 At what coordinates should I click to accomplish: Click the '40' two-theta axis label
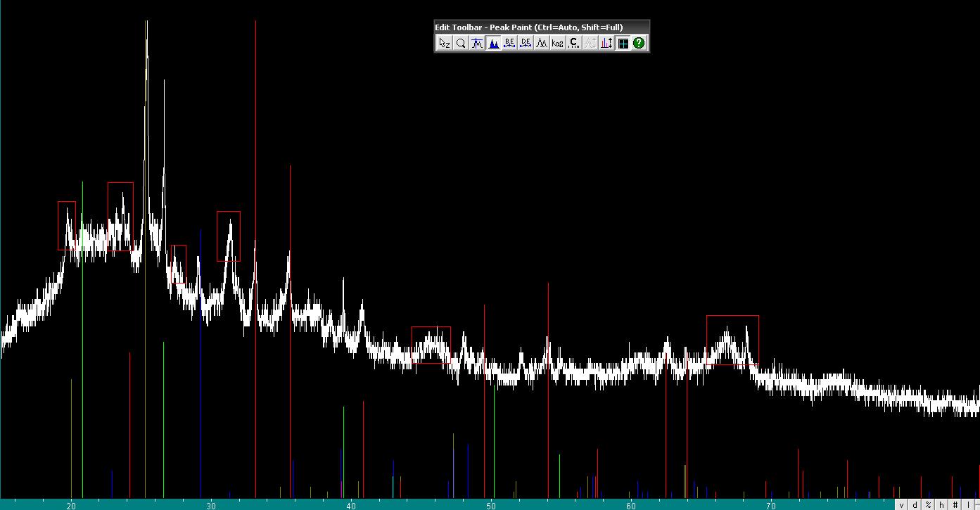click(351, 505)
